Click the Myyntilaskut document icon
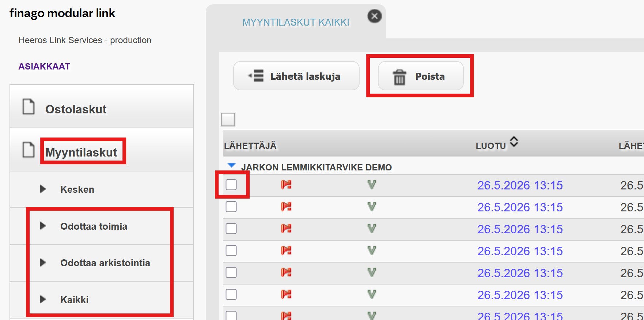644x320 pixels. tap(29, 150)
